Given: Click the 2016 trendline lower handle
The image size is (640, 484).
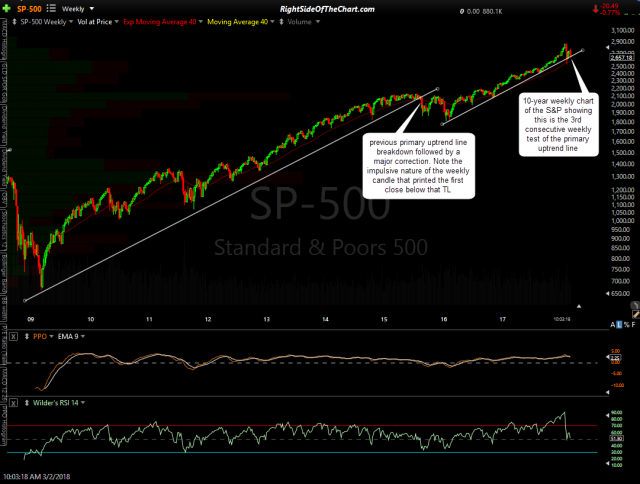Looking at the screenshot, I should point(442,124).
